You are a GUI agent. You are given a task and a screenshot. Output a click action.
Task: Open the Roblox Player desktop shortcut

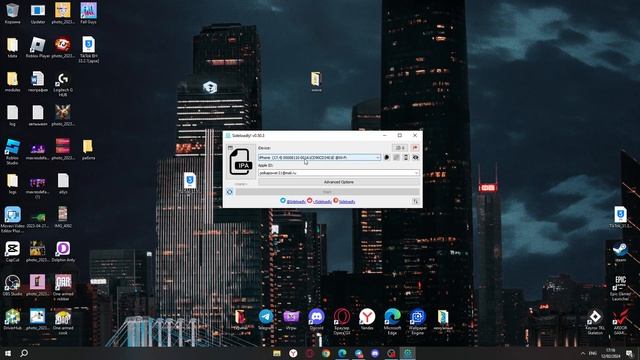[x=38, y=47]
